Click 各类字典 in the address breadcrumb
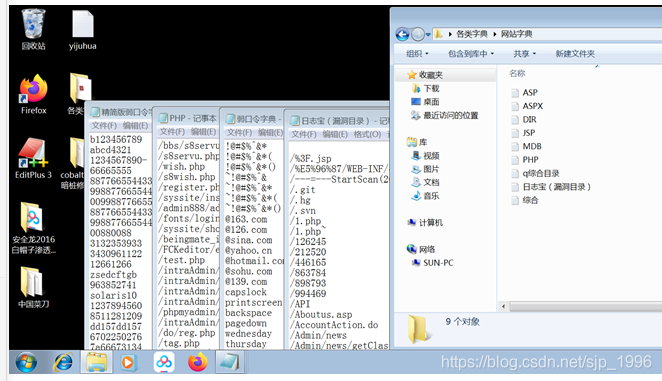 tap(472, 34)
